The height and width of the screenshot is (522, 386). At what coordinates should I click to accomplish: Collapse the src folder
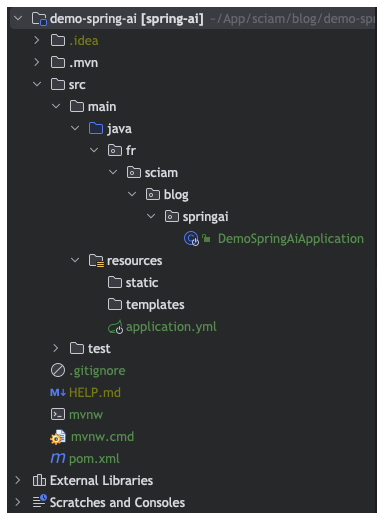click(37, 84)
